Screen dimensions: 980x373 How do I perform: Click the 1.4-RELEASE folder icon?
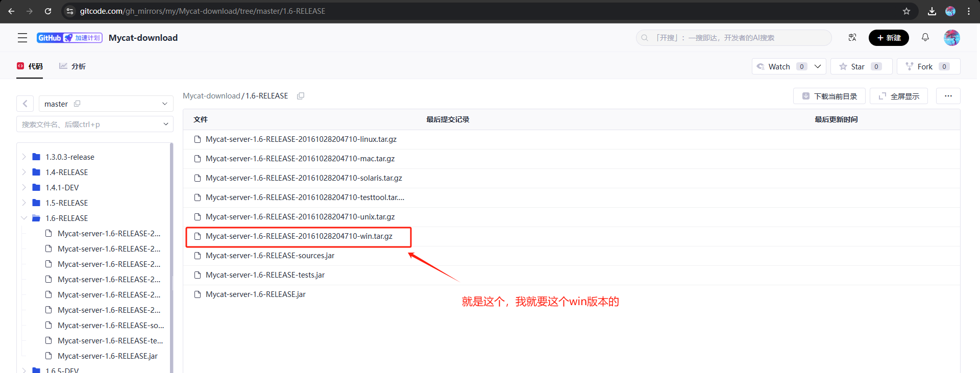(x=36, y=172)
